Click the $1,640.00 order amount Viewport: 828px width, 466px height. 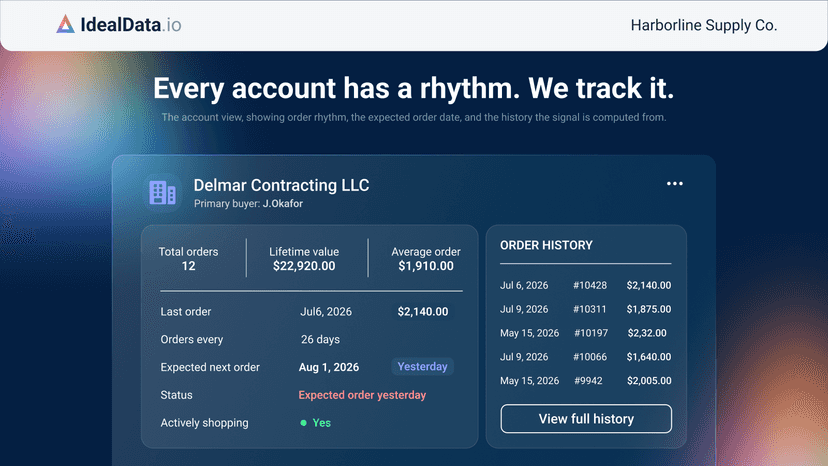point(649,357)
